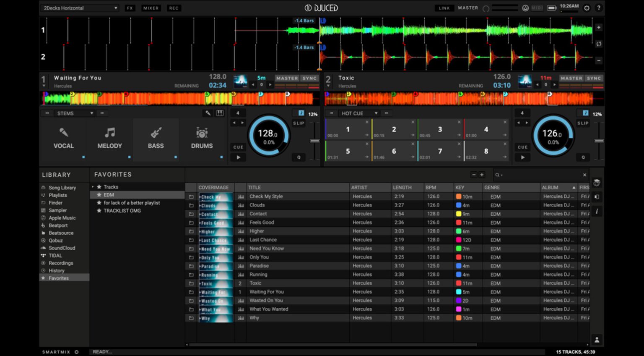Toggle quantize with the Q button on deck 1
The width and height of the screenshot is (644, 356).
[x=299, y=157]
